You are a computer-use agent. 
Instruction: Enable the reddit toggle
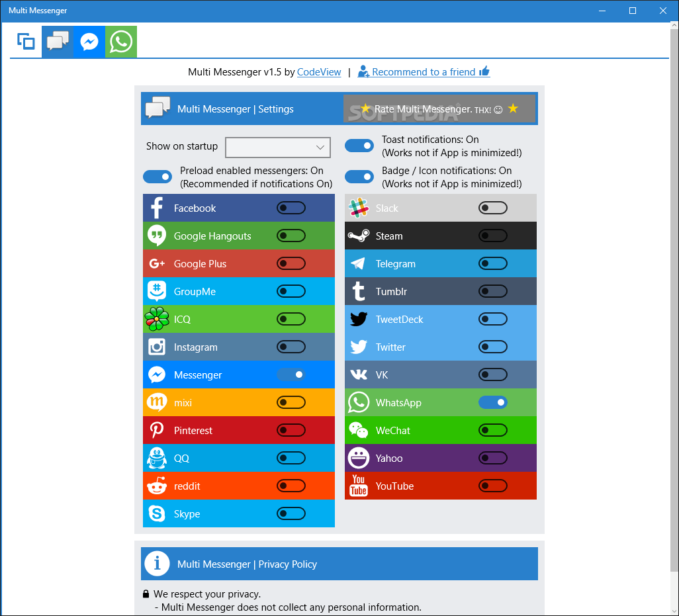pos(291,486)
